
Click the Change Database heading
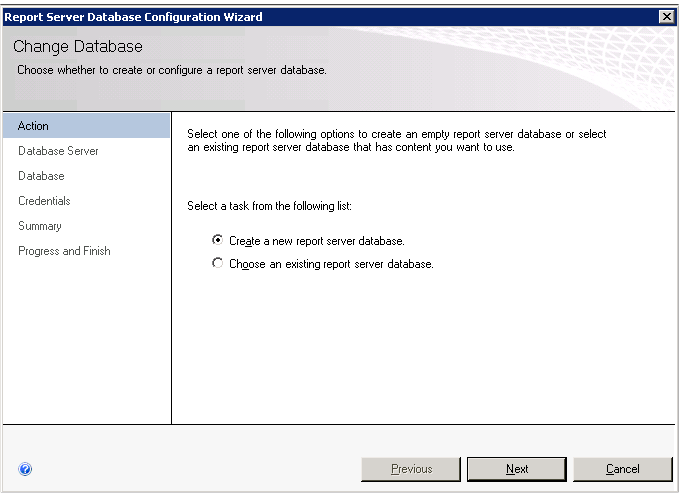[x=78, y=46]
